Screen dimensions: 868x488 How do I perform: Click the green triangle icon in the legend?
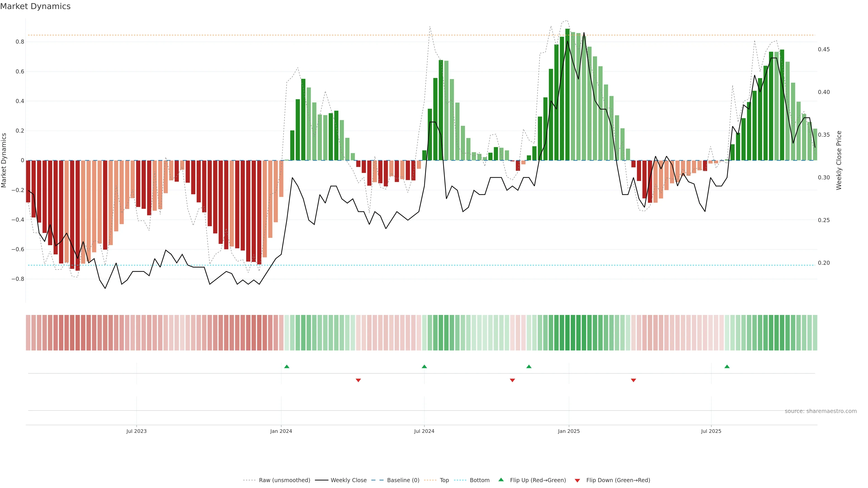[501, 480]
